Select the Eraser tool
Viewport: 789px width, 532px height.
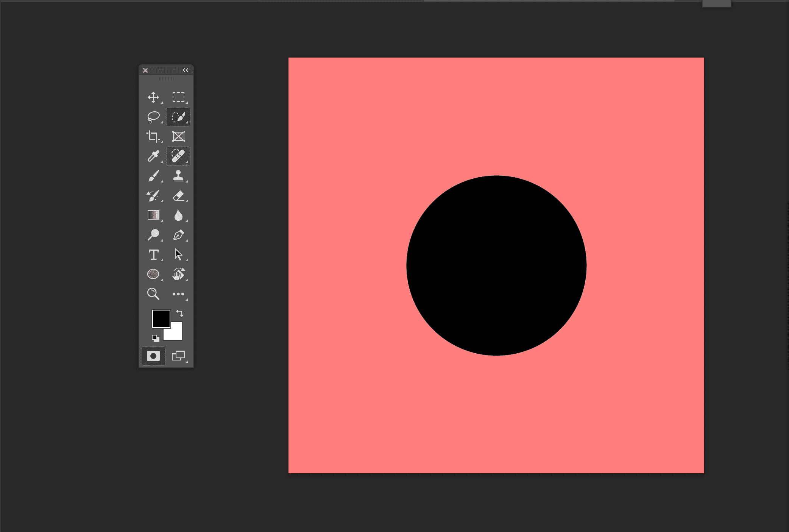tap(178, 196)
